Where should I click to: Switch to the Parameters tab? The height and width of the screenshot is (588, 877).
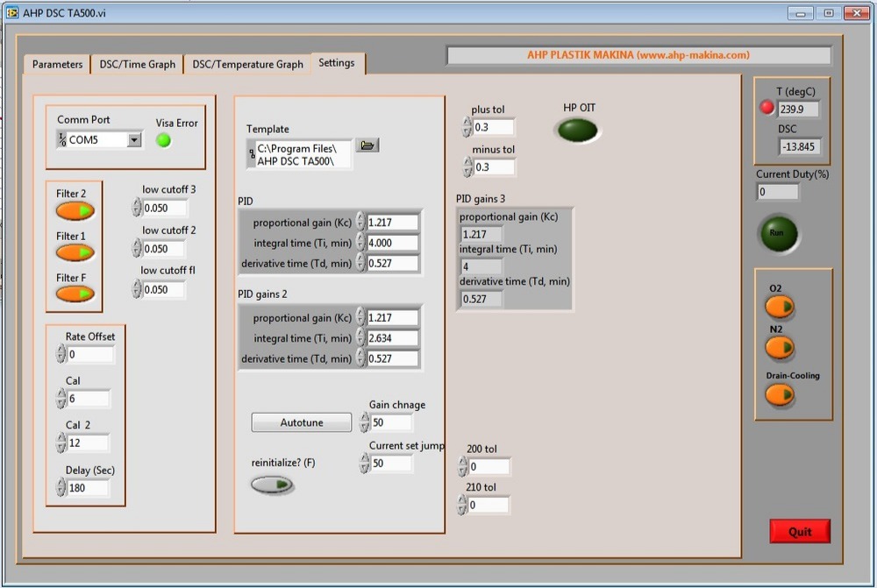[x=57, y=64]
